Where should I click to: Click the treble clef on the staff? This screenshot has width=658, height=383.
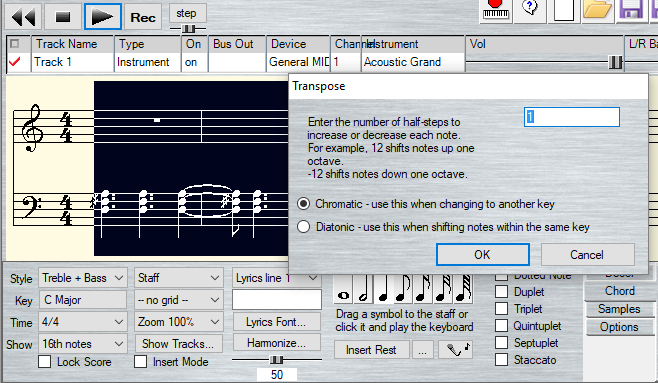pos(34,128)
